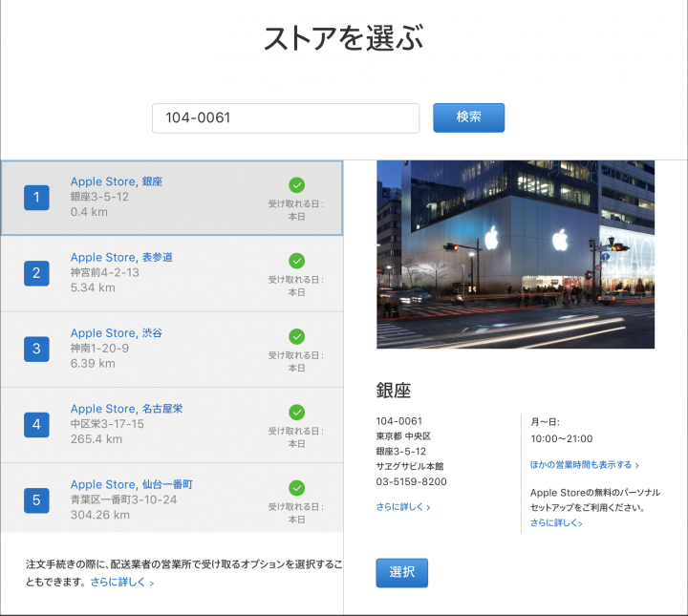Click green availability checkmark for 渋谷

pos(296,336)
